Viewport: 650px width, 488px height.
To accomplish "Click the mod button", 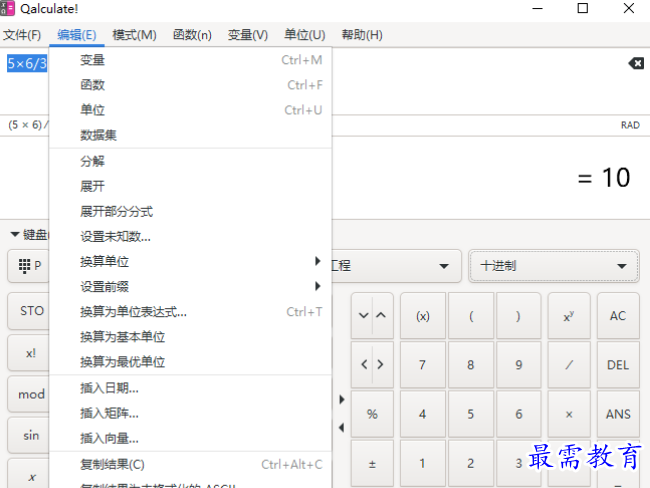I will point(28,394).
